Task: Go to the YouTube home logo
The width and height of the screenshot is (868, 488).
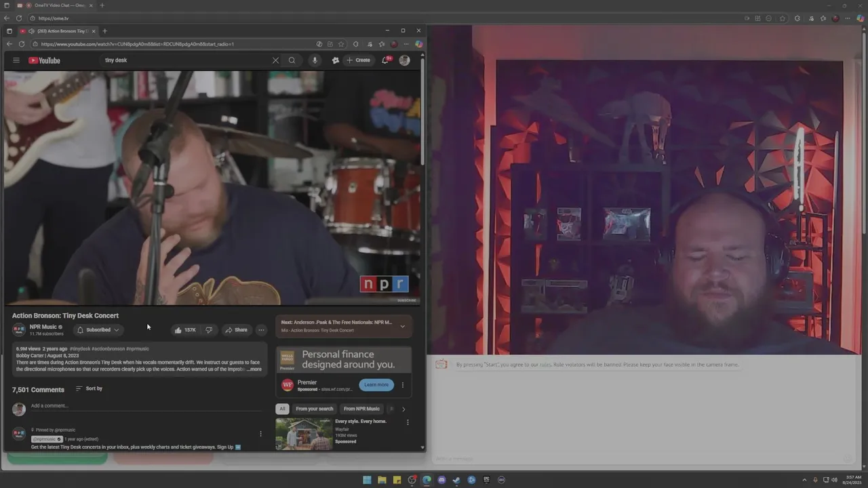Action: click(x=44, y=60)
